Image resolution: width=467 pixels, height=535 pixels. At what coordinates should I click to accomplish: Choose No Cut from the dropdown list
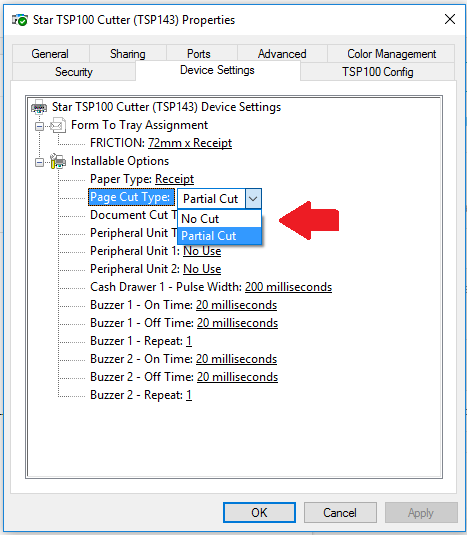point(220,219)
